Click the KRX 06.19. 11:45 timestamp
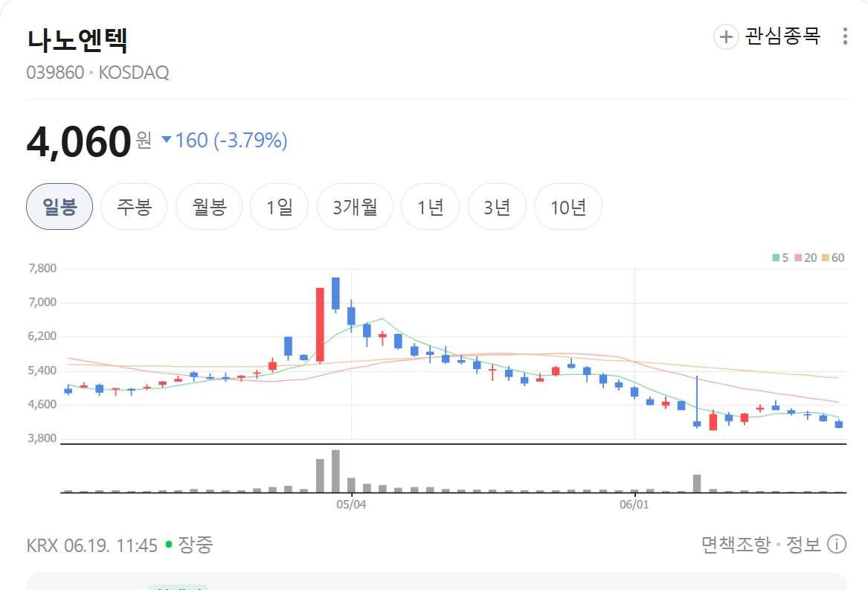This screenshot has height=590, width=868. pyautogui.click(x=92, y=545)
